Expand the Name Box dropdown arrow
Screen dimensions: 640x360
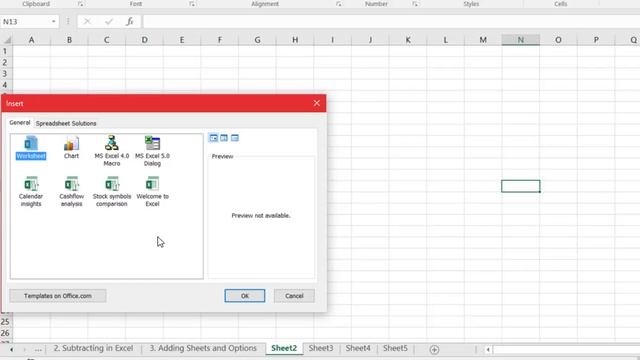coord(53,22)
